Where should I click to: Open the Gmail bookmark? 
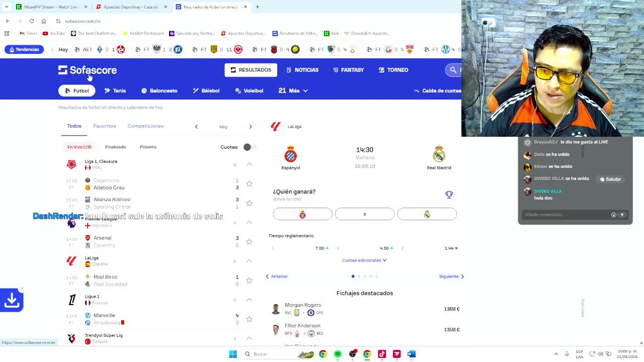28,33
